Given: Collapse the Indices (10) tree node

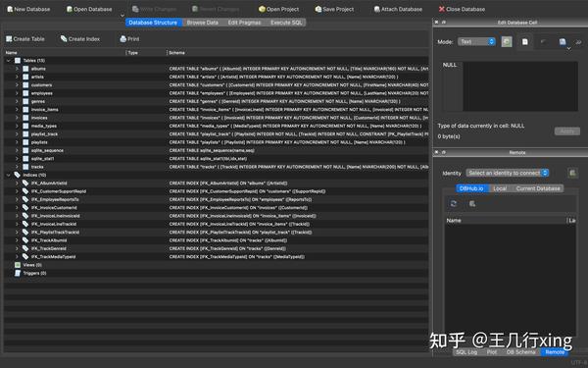Looking at the screenshot, I should 8,175.
